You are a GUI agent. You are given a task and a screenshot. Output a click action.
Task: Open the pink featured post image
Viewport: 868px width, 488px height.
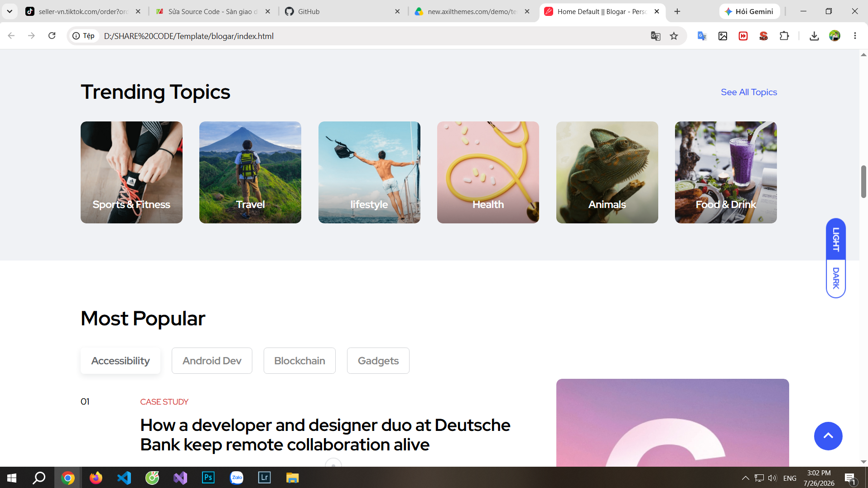[x=672, y=423]
